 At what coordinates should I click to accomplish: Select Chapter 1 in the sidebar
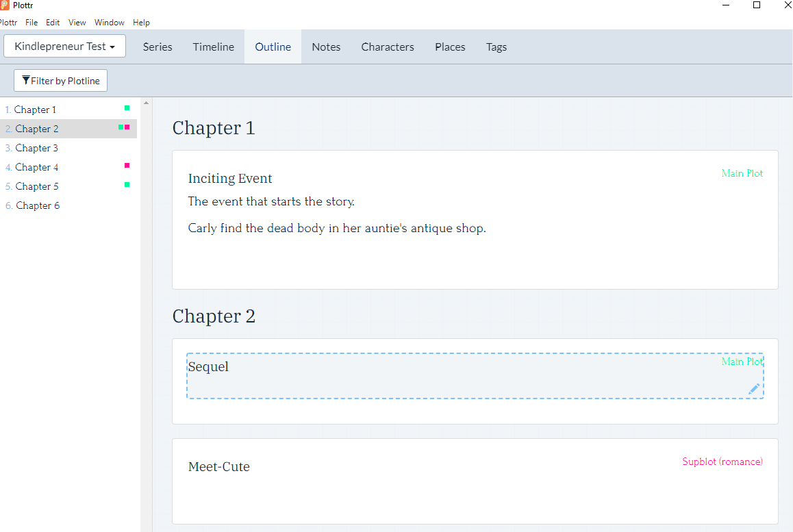[x=35, y=110]
